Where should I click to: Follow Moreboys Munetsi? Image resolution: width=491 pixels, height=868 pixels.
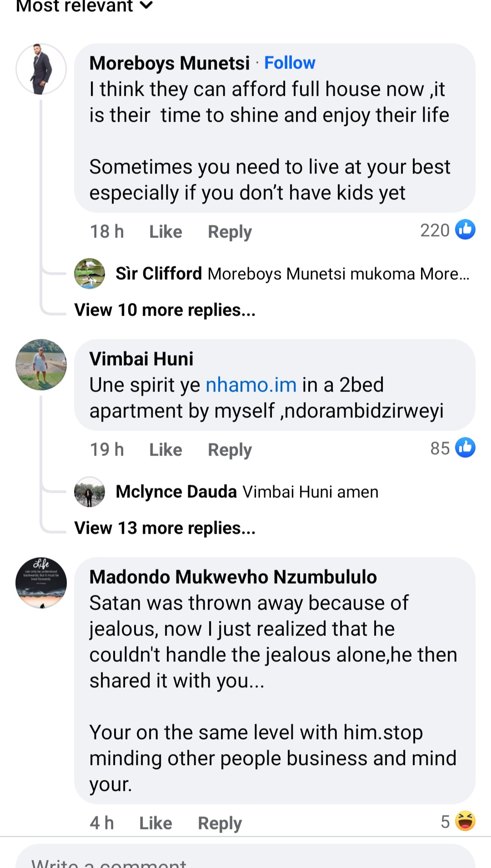(x=290, y=63)
